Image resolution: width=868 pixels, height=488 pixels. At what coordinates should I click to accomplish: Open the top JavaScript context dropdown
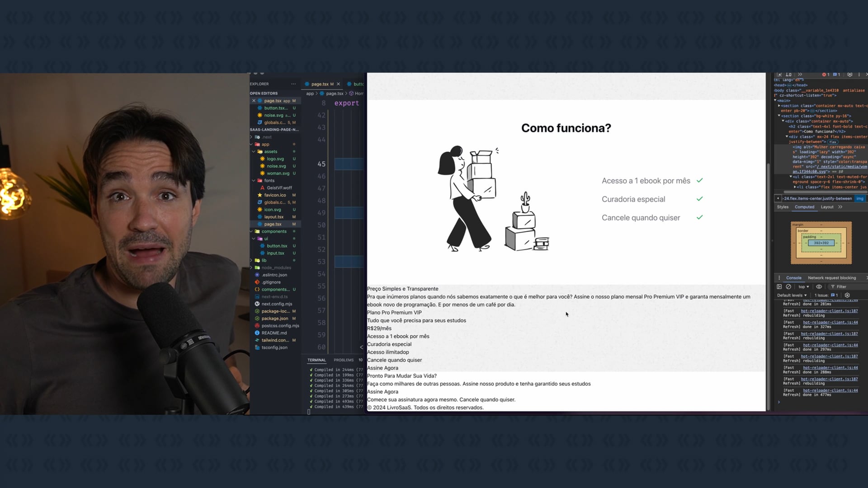pyautogui.click(x=803, y=286)
